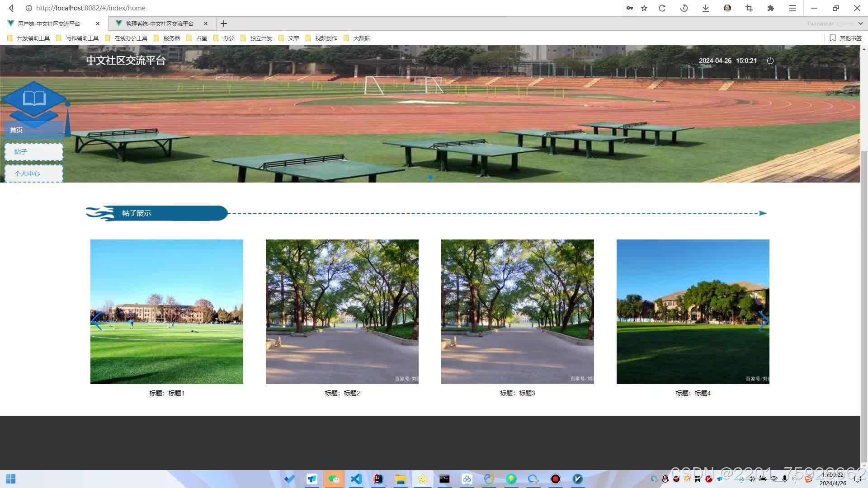Open the browser history clock icon

pyautogui.click(x=684, y=8)
